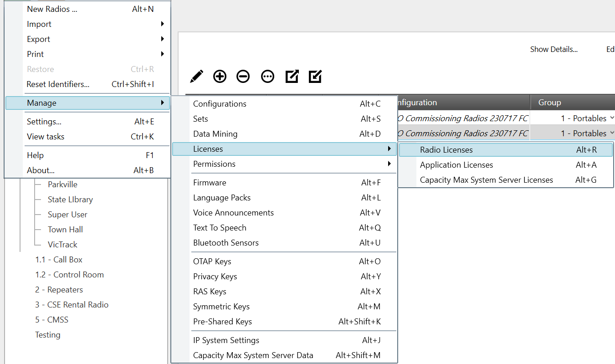
Task: Click the Group column header
Action: pyautogui.click(x=573, y=103)
